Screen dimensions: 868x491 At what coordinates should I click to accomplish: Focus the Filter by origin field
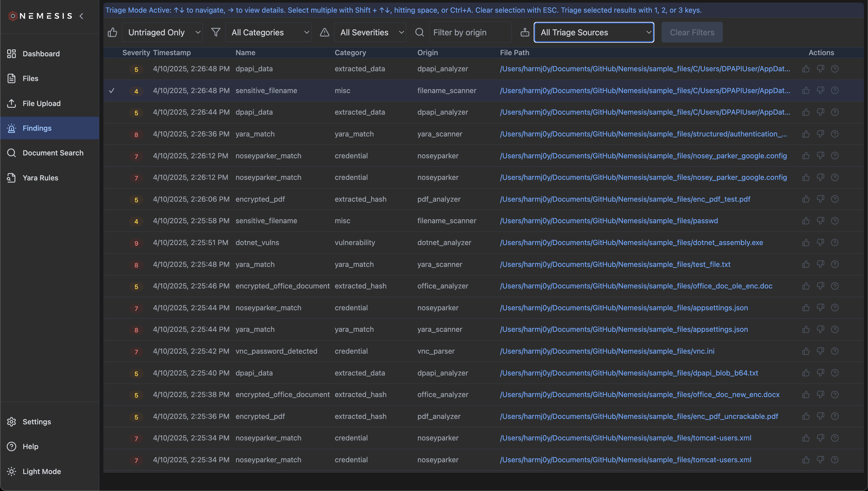click(470, 32)
